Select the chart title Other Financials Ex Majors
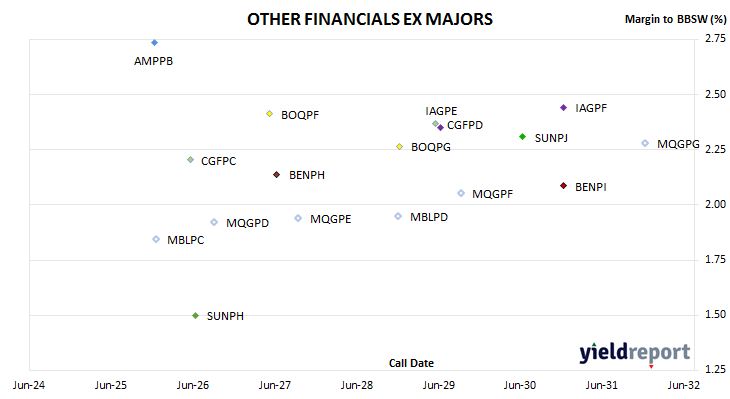 point(370,19)
